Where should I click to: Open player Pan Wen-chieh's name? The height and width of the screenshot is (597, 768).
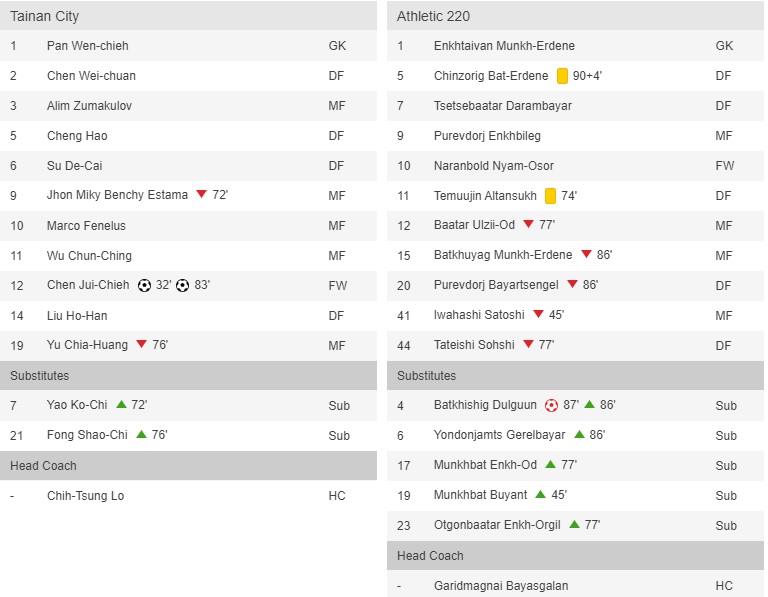tap(88, 45)
